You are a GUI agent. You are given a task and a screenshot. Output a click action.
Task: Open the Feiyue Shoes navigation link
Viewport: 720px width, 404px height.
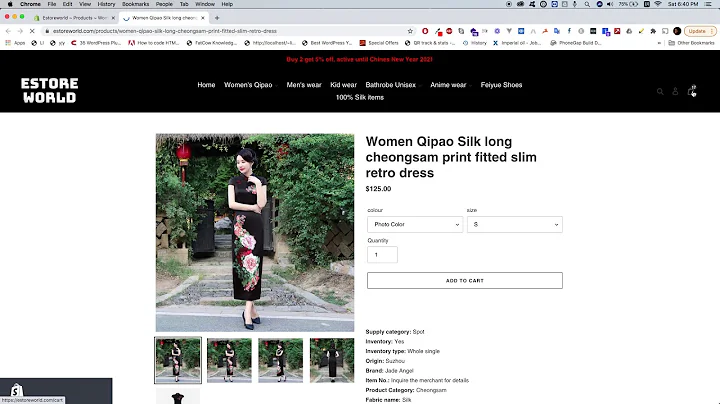coord(501,85)
